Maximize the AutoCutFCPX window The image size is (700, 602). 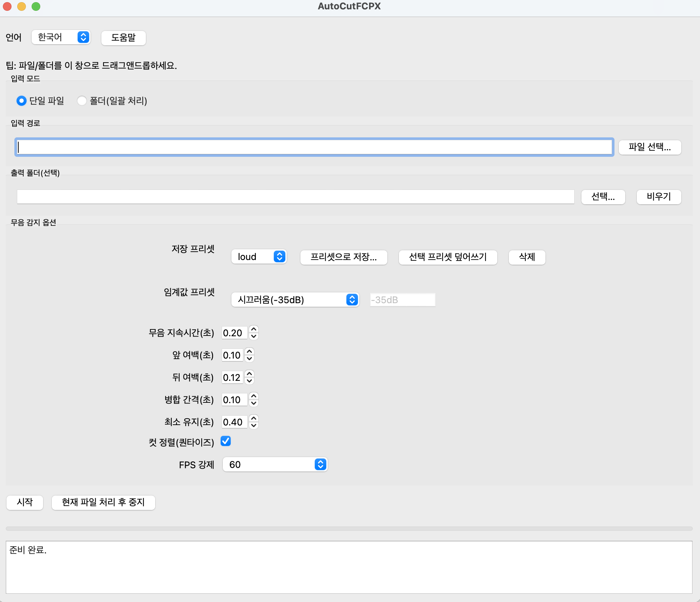click(36, 6)
